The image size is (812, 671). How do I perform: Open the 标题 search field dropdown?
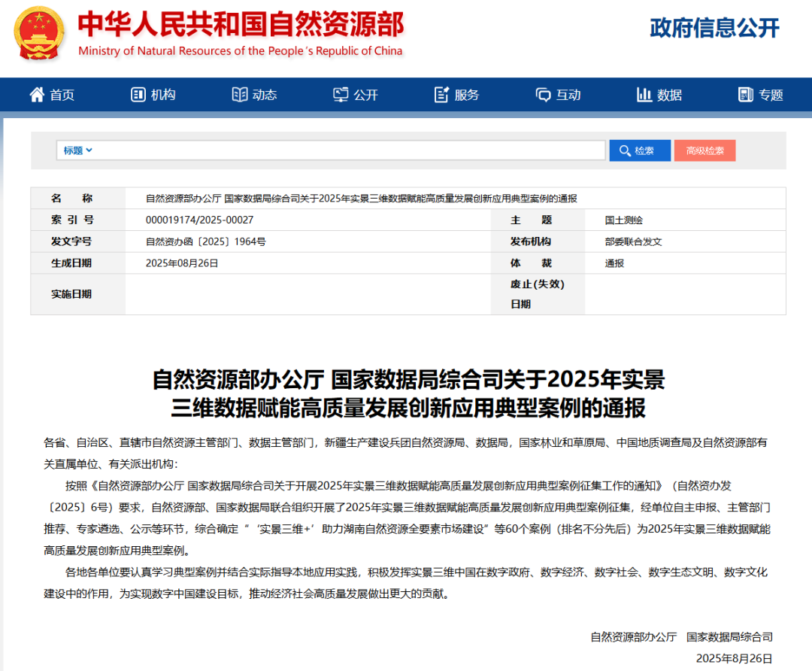pos(78,150)
